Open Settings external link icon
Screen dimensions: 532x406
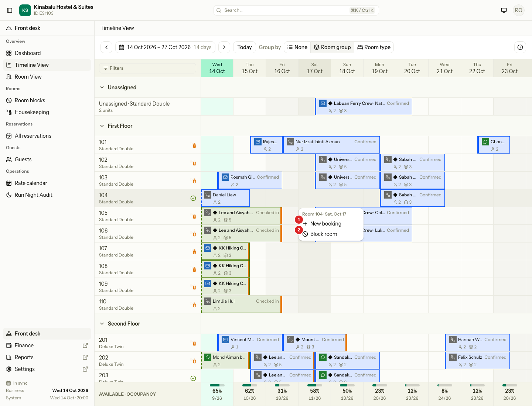pyautogui.click(x=85, y=369)
